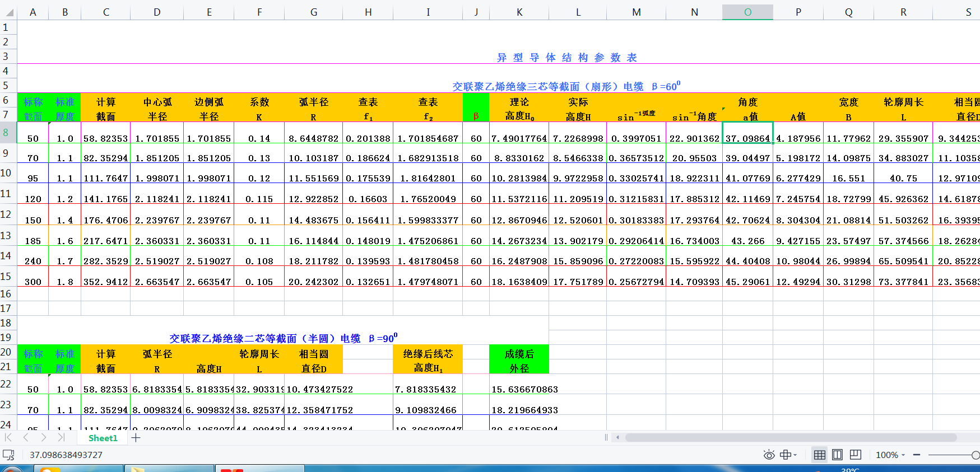
Task: Select column O header
Action: point(747,12)
